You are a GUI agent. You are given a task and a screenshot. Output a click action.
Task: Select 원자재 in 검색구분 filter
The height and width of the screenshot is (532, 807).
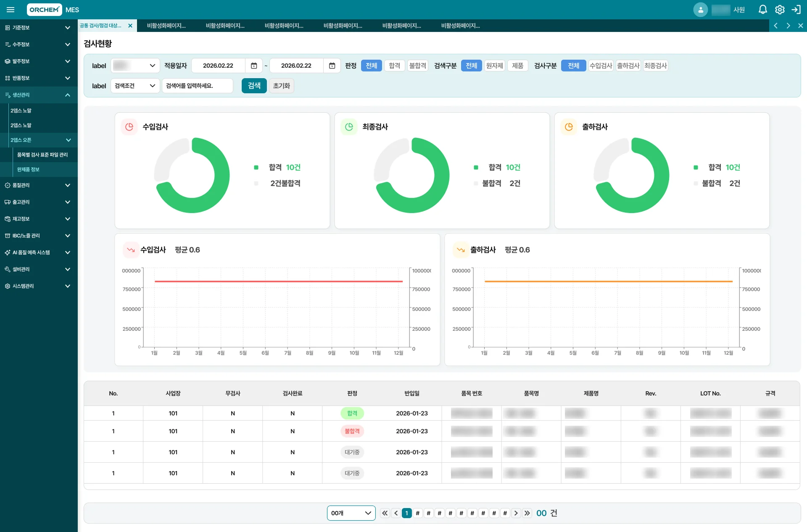click(494, 66)
